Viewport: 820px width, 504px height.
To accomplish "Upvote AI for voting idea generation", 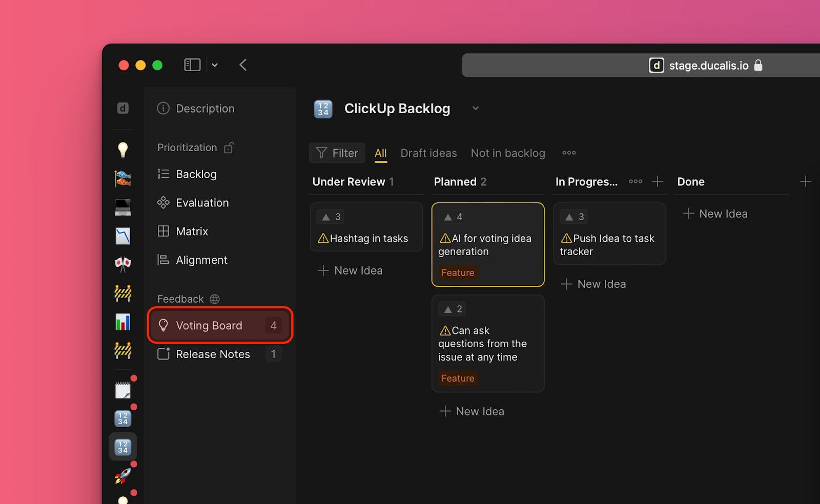I will 453,217.
